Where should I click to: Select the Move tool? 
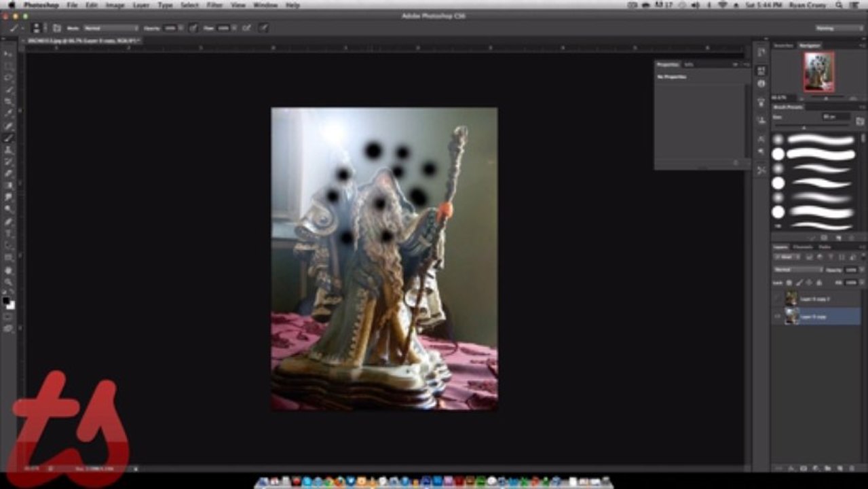9,54
